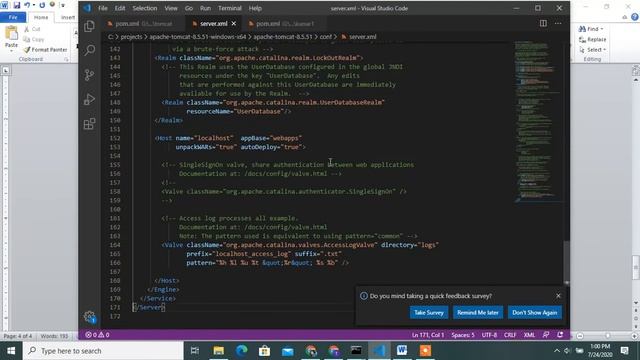640x360 pixels.
Task: Click the split editor icon
Action: click(x=543, y=23)
